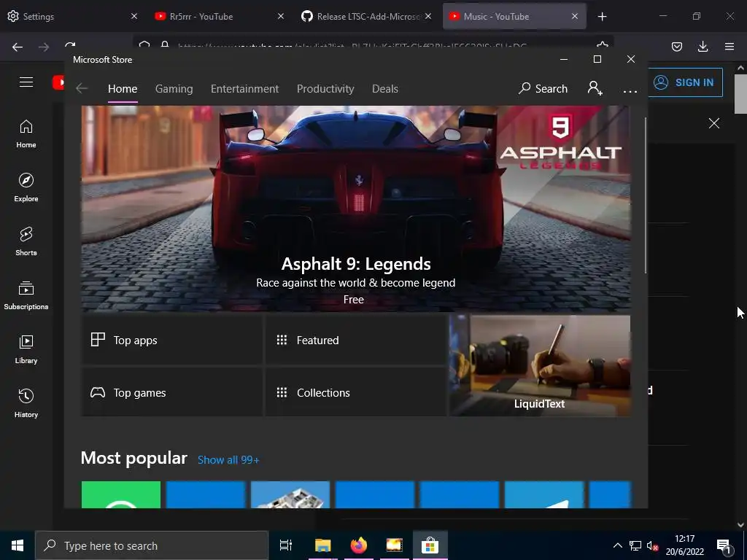Screen dimensions: 747x560
Task: Open the Firefox application menu
Action: point(729,47)
